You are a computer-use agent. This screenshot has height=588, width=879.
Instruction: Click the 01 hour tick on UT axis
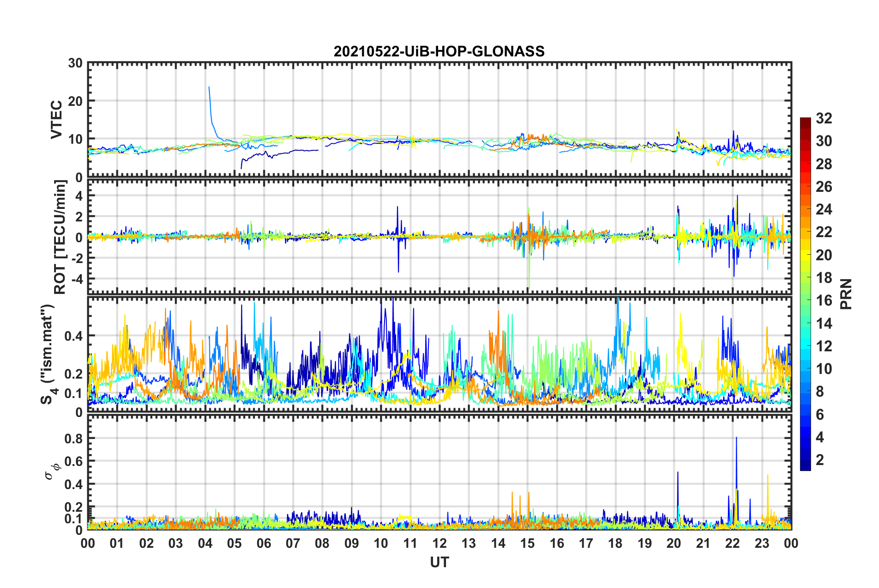[x=117, y=543]
